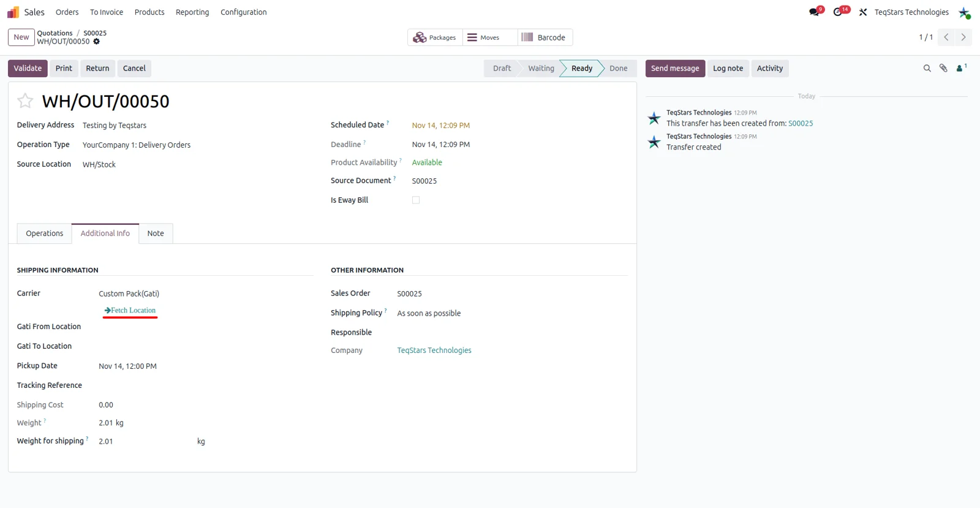Open the user avatar menu
Screen dimensions: 980x508
(x=965, y=12)
